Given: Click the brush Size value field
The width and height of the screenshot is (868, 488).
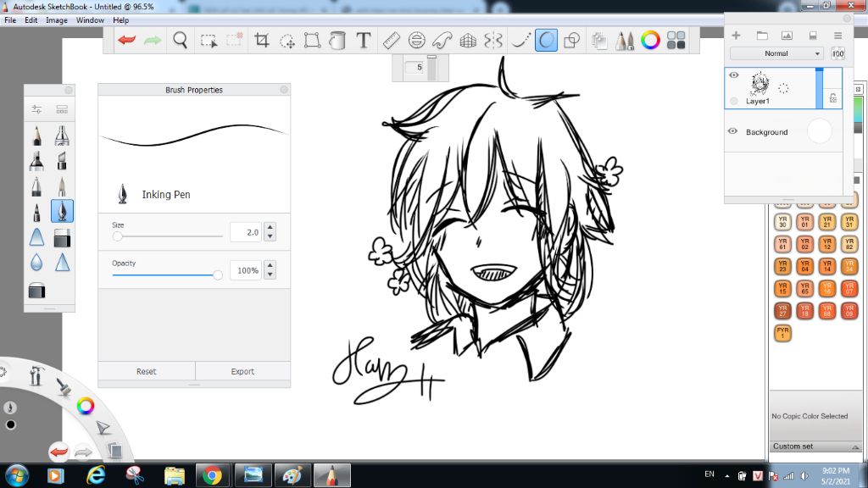Looking at the screenshot, I should pos(246,232).
